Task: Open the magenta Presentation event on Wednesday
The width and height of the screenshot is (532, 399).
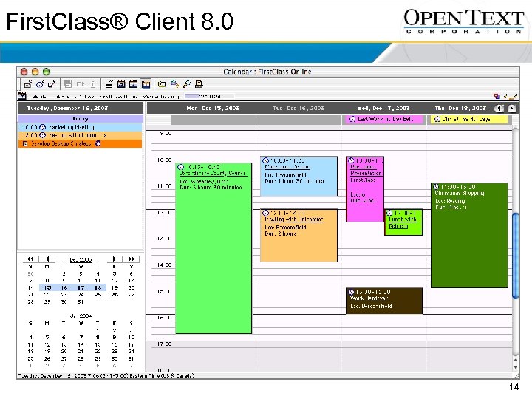Action: 365,189
